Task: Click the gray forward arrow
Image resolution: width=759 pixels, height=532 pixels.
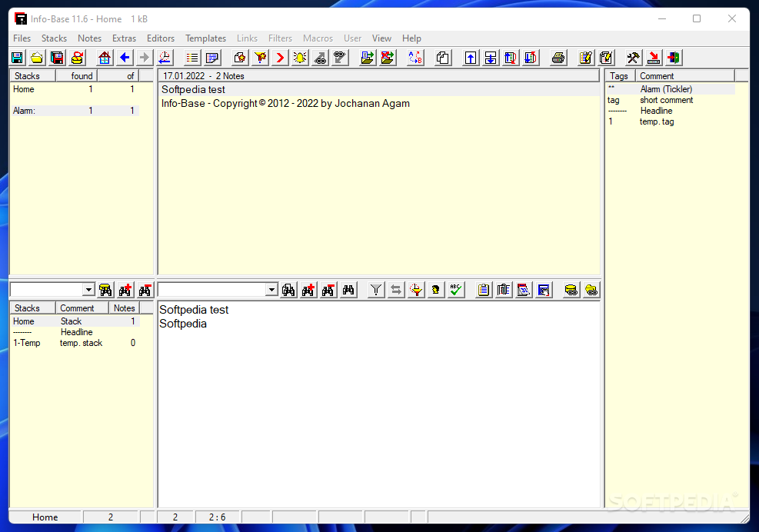Action: pyautogui.click(x=145, y=58)
